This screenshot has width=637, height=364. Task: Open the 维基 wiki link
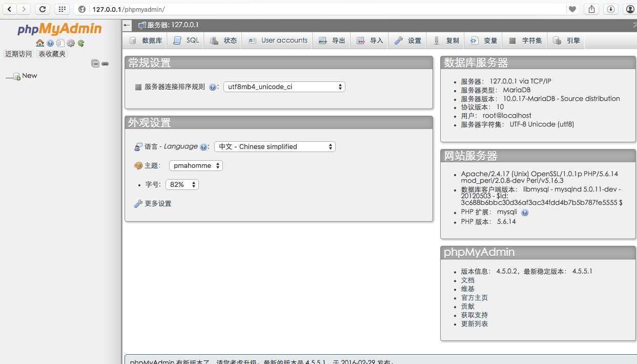[x=467, y=289]
